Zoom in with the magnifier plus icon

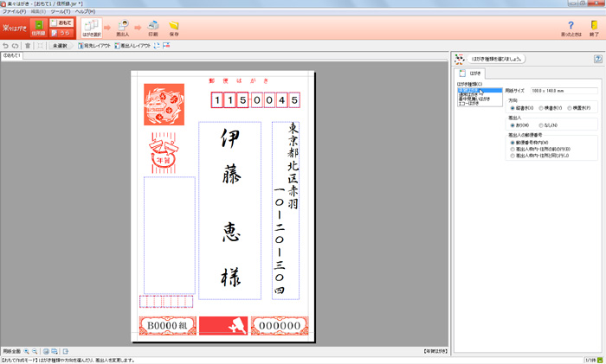click(27, 352)
